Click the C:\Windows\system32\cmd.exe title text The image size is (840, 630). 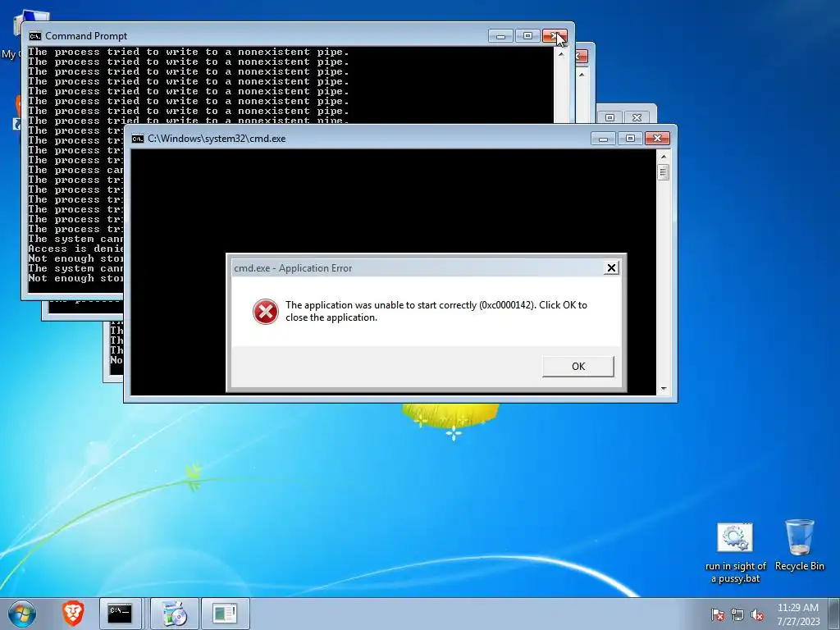tap(217, 139)
